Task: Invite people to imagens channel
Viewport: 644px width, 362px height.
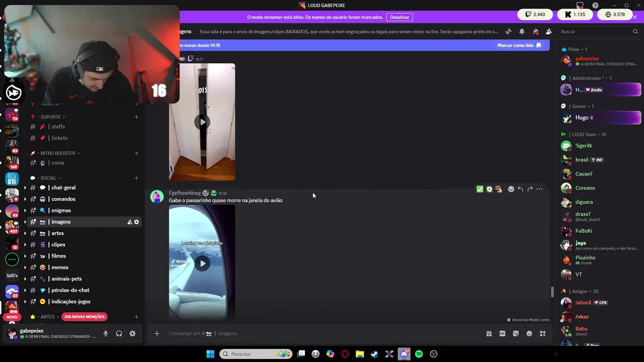Action: (x=129, y=222)
